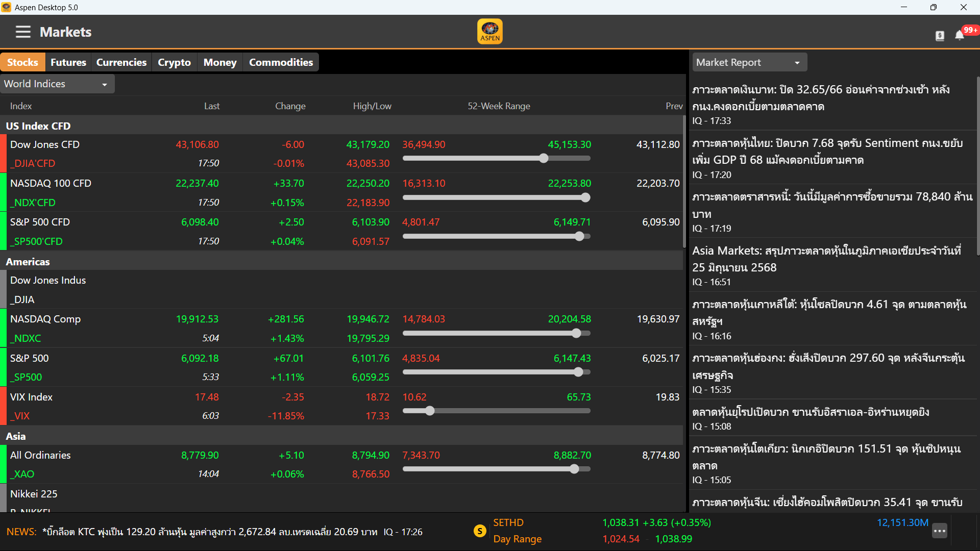Image resolution: width=980 pixels, height=551 pixels.
Task: Open the 16:16 Korea market news item
Action: coord(833,319)
